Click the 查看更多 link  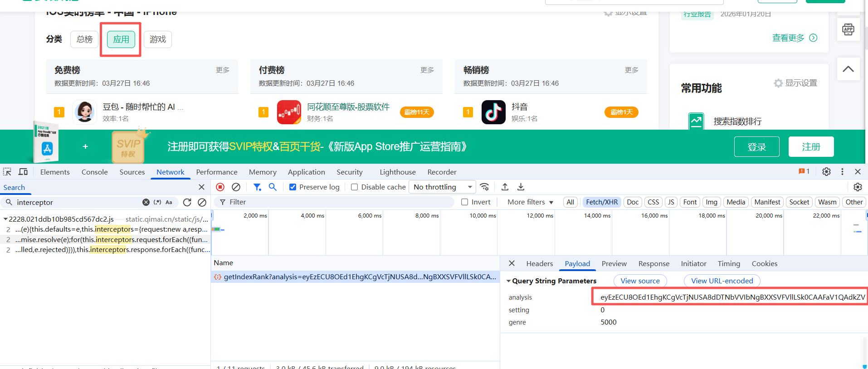(795, 38)
